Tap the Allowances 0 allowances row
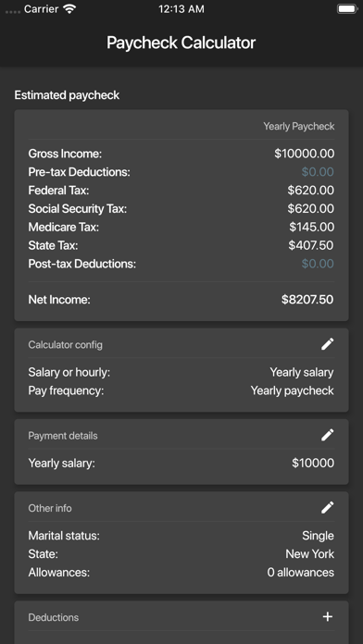 tap(181, 572)
